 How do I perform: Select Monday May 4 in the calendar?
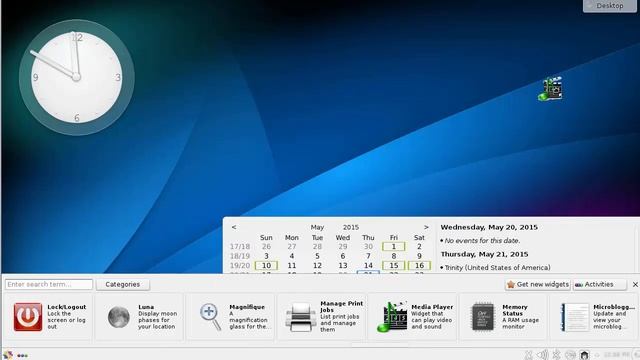click(291, 256)
